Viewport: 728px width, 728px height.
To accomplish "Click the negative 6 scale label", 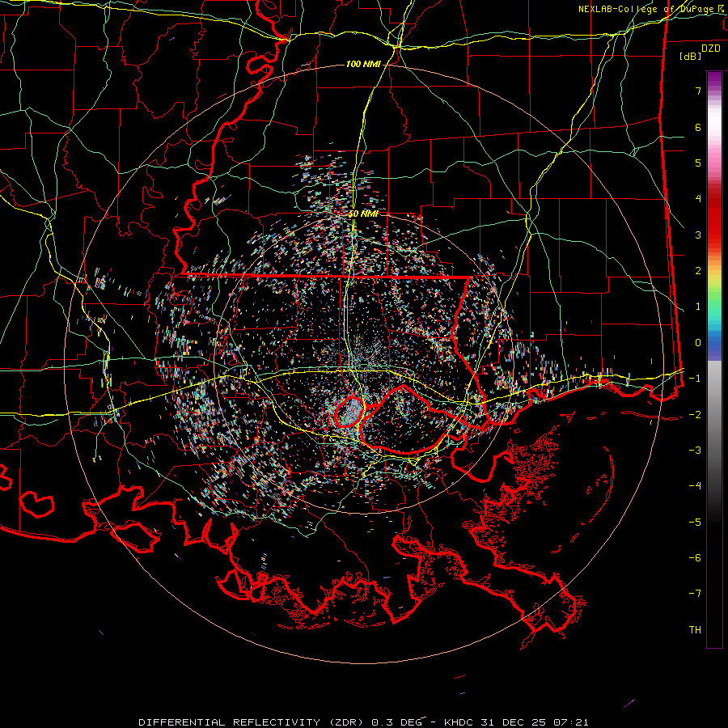I will pos(695,558).
